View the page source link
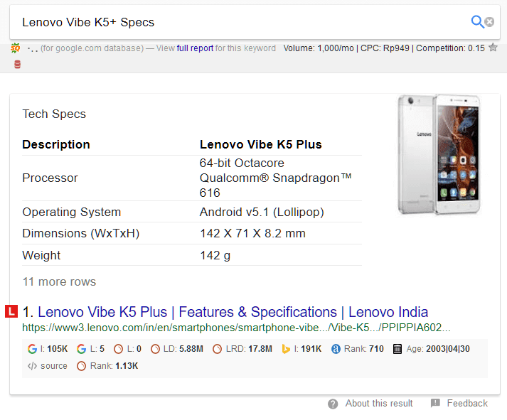Screen dimensions: 507x420 [x=48, y=366]
